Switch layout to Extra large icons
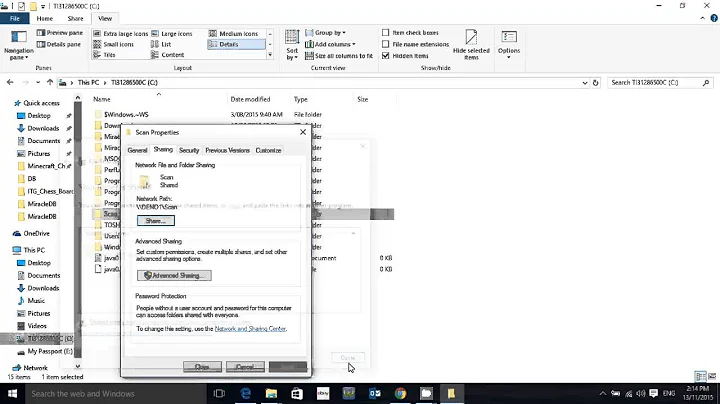The width and height of the screenshot is (720, 404). coord(120,34)
